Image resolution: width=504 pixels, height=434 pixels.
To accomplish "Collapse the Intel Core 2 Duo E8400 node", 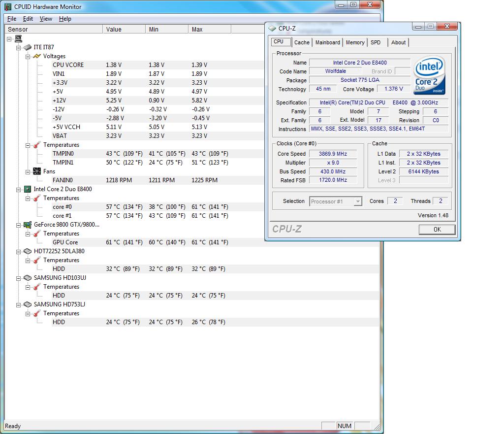I will click(19, 190).
